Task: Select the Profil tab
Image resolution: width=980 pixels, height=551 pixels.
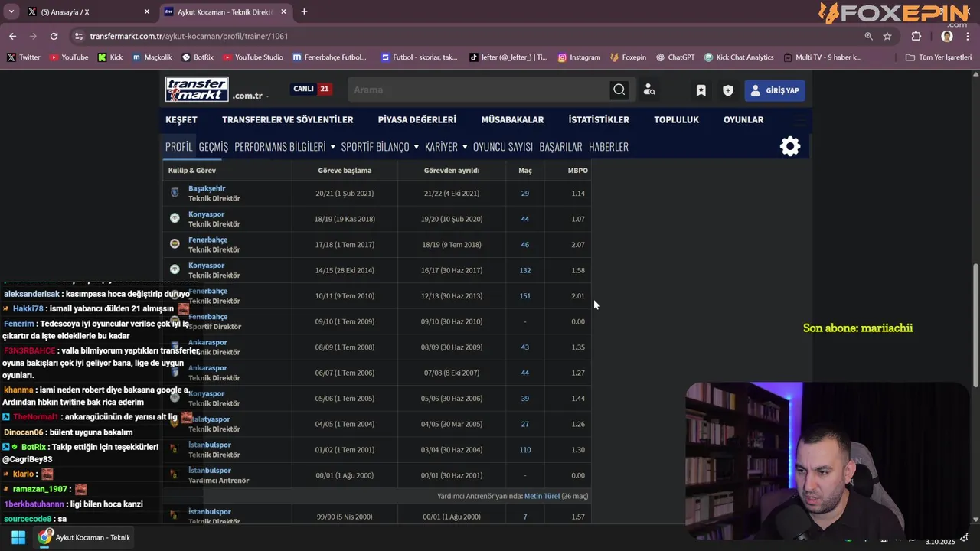Action: (x=178, y=146)
